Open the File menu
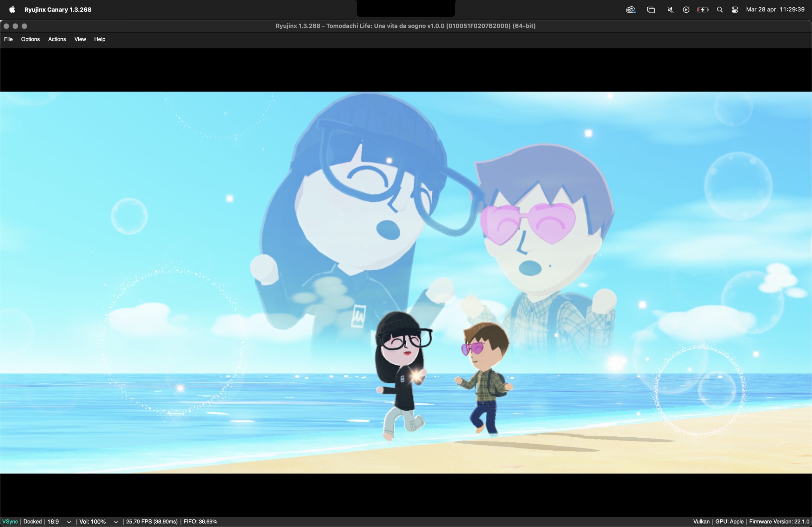The image size is (812, 527). click(x=8, y=39)
